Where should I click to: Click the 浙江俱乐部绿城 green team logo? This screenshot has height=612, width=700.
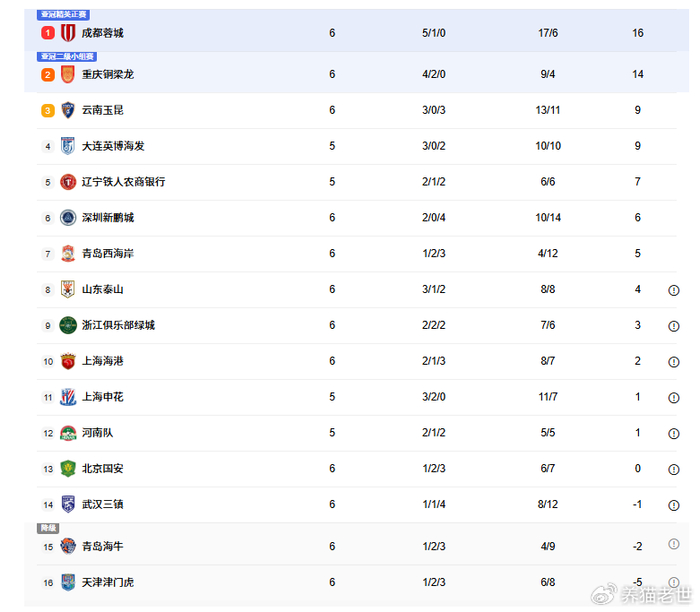(x=68, y=325)
